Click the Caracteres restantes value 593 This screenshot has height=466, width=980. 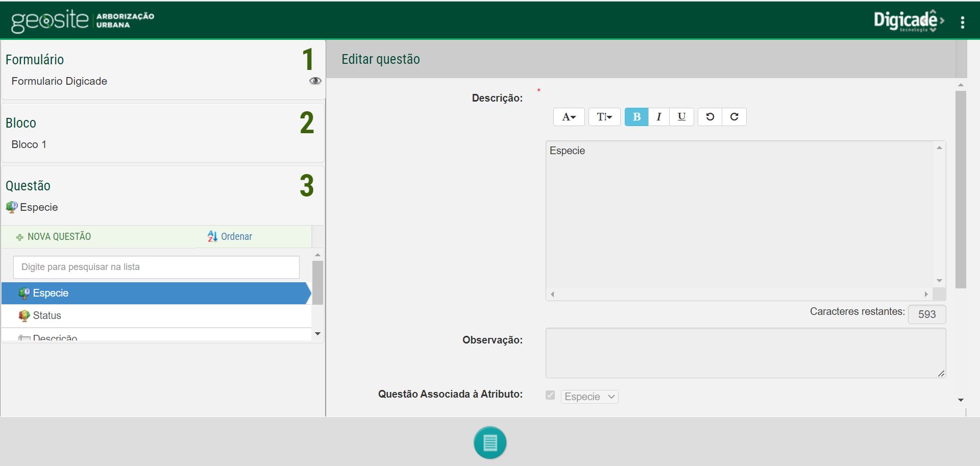927,314
